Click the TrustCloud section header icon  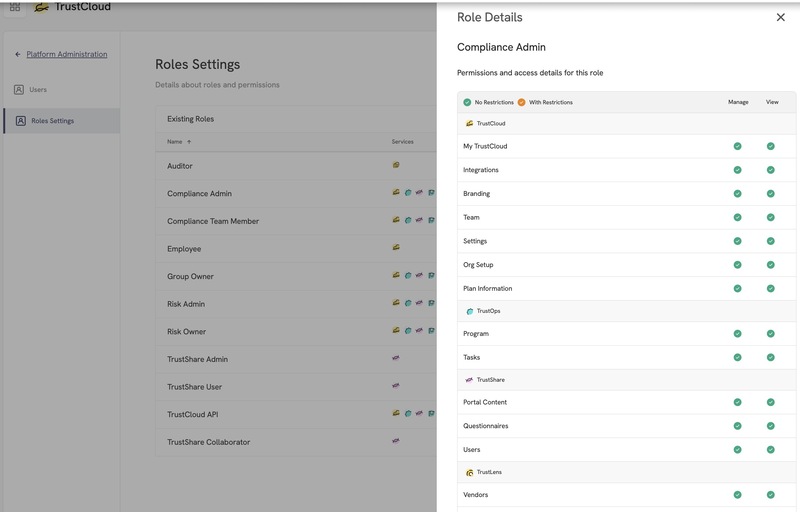click(469, 123)
